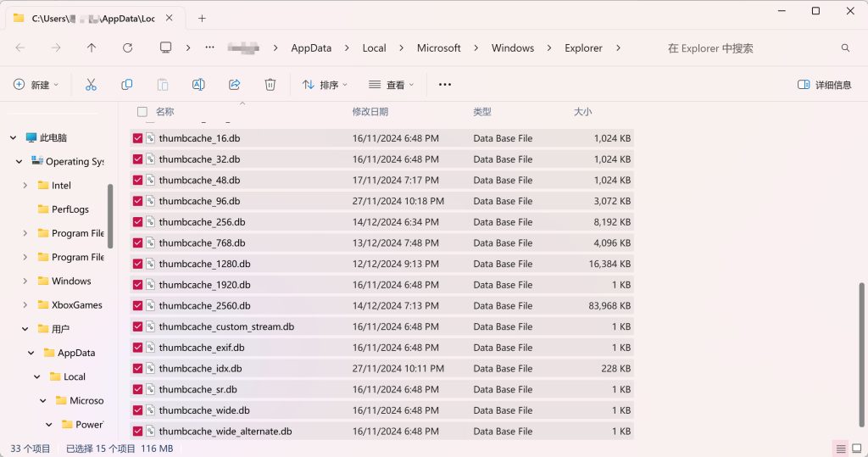Uncheck thumbcache_1280.db checkbox

coord(138,264)
